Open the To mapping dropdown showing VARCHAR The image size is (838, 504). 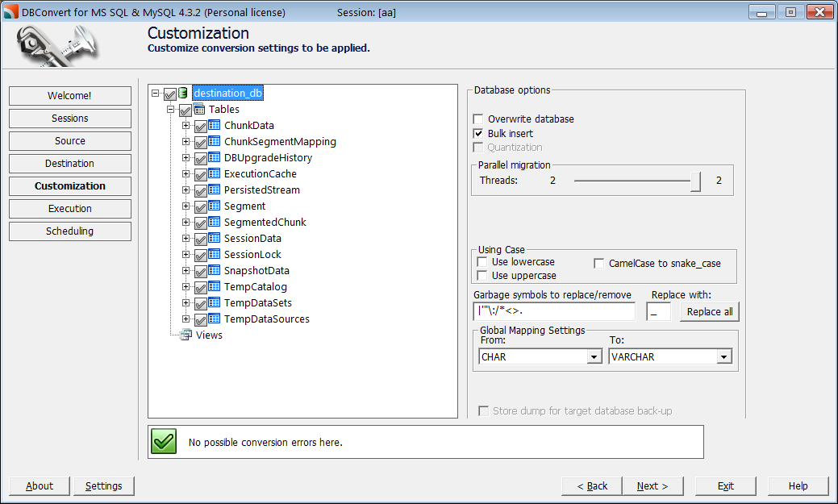(x=725, y=356)
